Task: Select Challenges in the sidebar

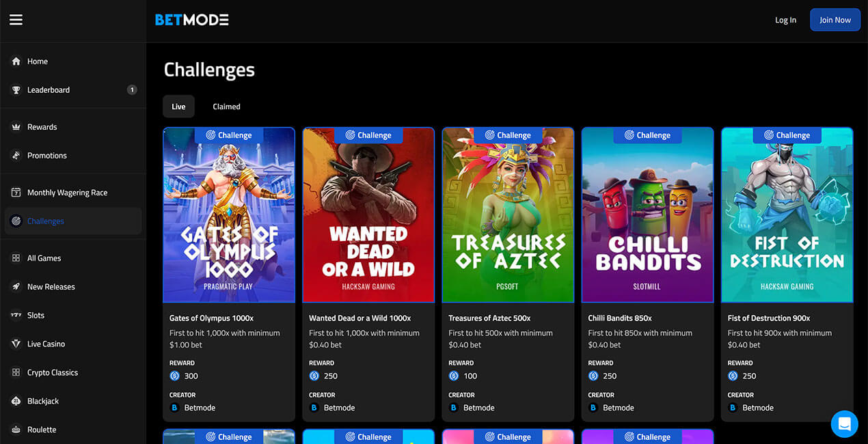Action: [x=73, y=221]
